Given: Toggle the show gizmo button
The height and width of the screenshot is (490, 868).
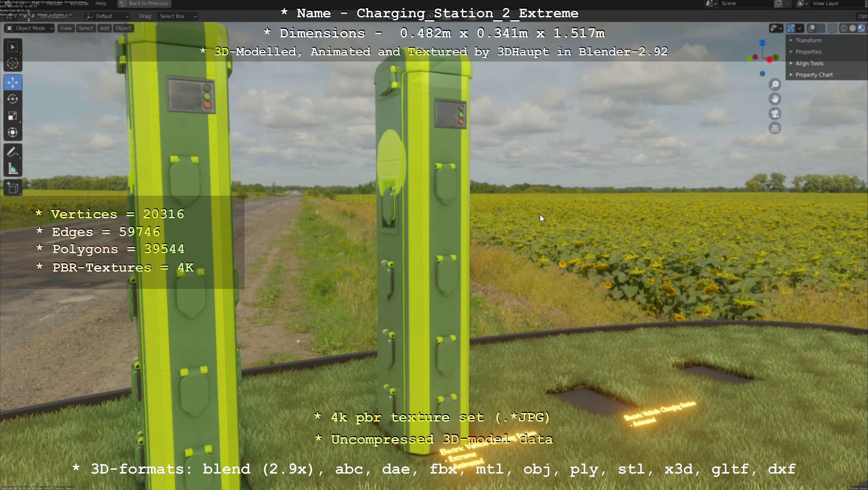Looking at the screenshot, I should [x=791, y=28].
